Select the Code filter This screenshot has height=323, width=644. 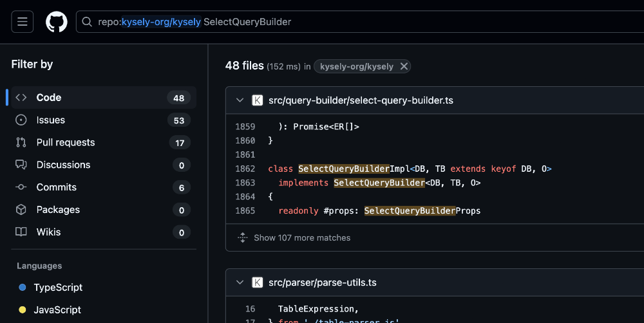tap(49, 98)
